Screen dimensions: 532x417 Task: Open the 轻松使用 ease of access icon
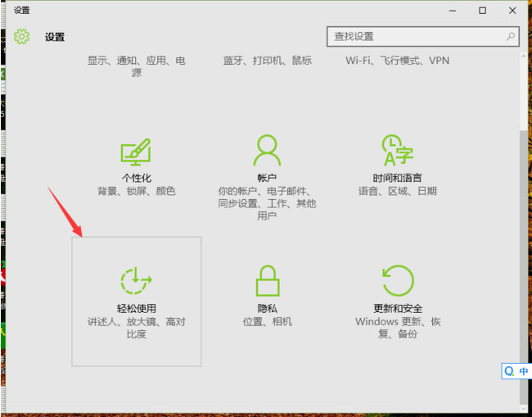click(x=136, y=280)
